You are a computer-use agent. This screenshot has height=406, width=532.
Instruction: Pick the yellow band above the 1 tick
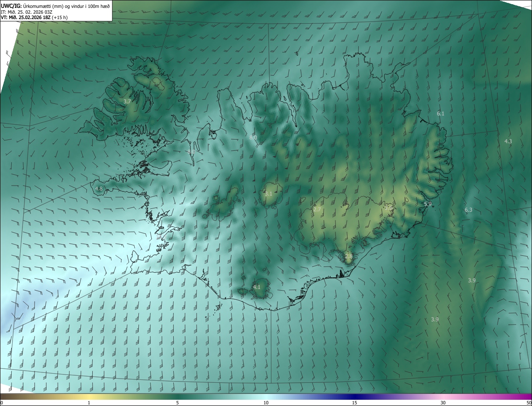tap(89, 396)
